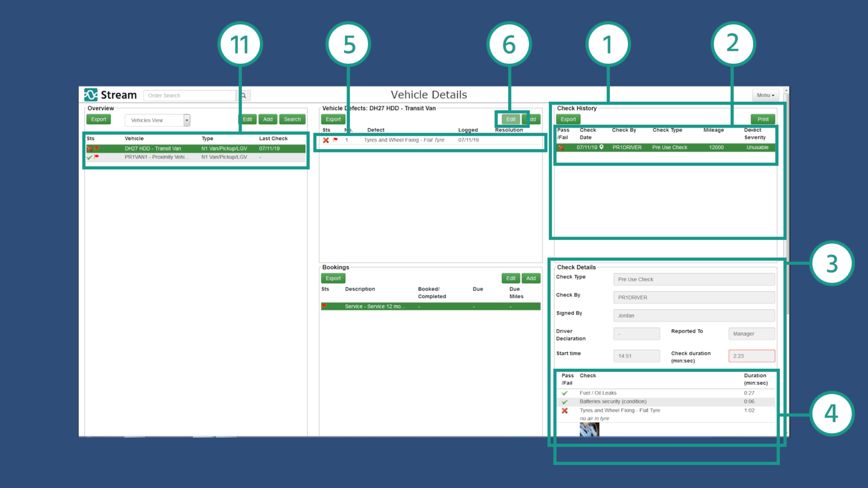The image size is (868, 488).
Task: Click Edit for the selected vehicle defect
Action: point(510,119)
